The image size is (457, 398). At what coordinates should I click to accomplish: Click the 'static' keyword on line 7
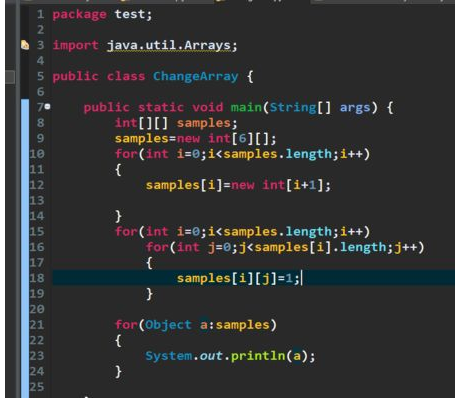[x=161, y=107]
